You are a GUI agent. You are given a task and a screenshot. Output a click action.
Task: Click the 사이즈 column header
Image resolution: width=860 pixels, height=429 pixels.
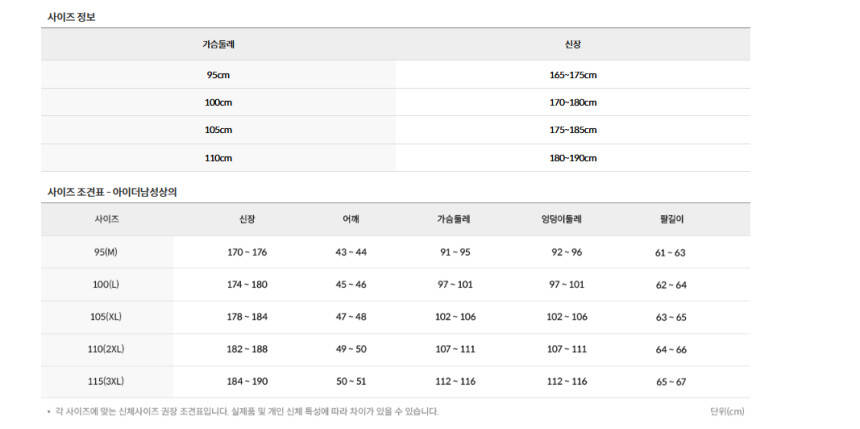(106, 218)
